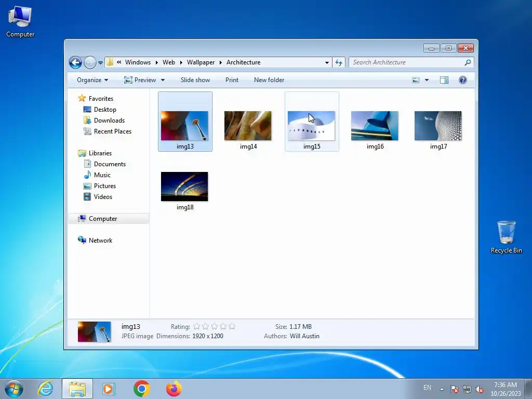The width and height of the screenshot is (532, 399).
Task: Go back with the blue Back arrow
Action: (x=75, y=62)
